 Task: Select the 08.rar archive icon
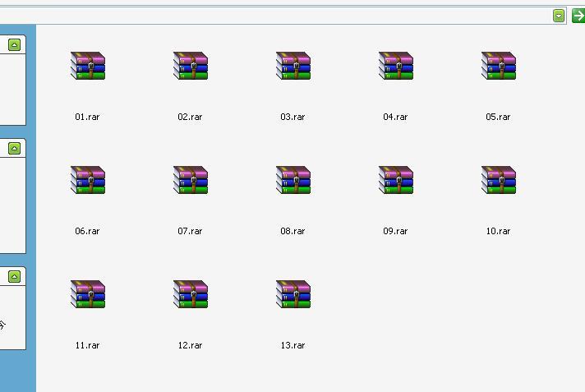(293, 180)
